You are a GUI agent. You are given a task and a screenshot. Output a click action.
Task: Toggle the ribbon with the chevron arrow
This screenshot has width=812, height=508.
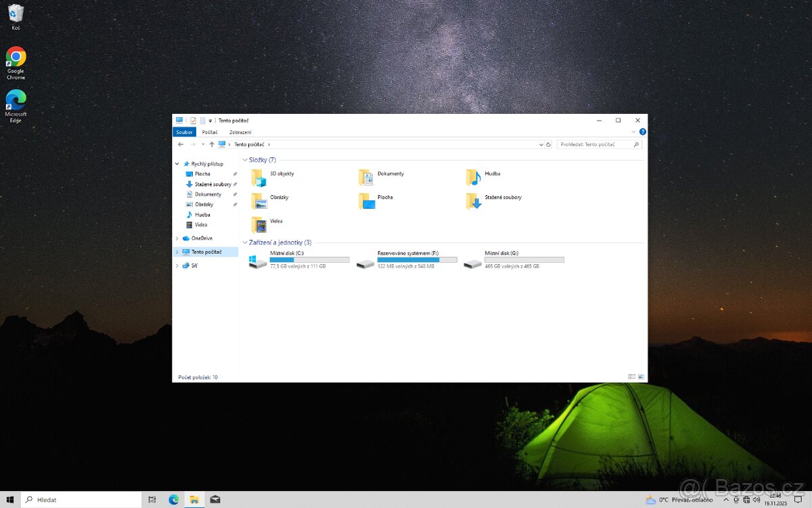[633, 131]
